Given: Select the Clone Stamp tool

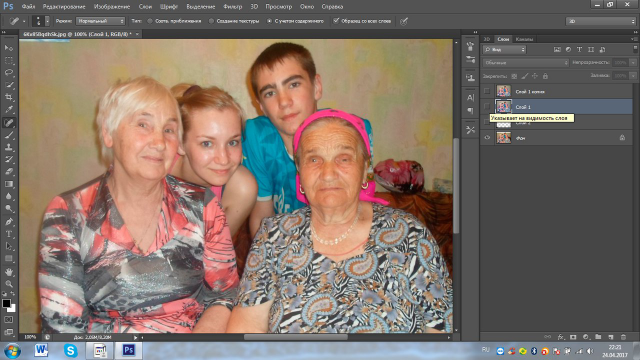Looking at the screenshot, I should [9, 147].
